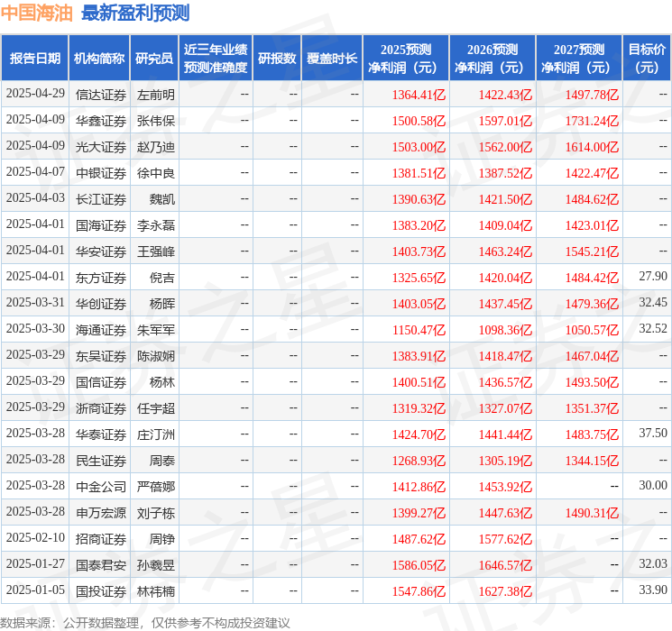
Task: Select institution 国泰君安
Action: [101, 565]
